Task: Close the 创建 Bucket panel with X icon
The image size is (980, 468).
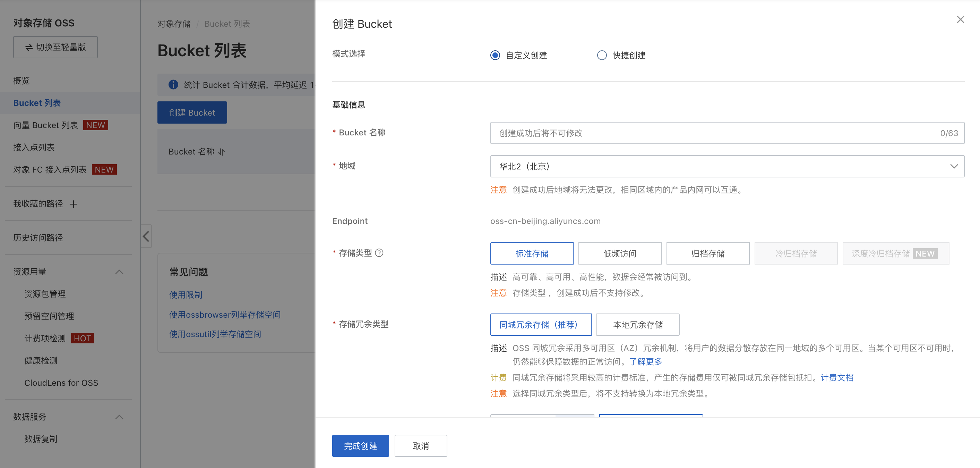Action: pos(960,19)
